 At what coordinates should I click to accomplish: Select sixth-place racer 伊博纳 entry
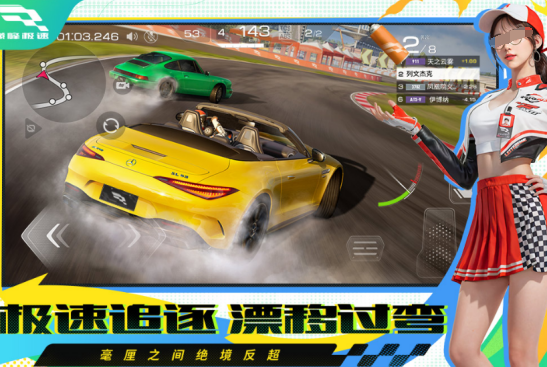tap(438, 100)
